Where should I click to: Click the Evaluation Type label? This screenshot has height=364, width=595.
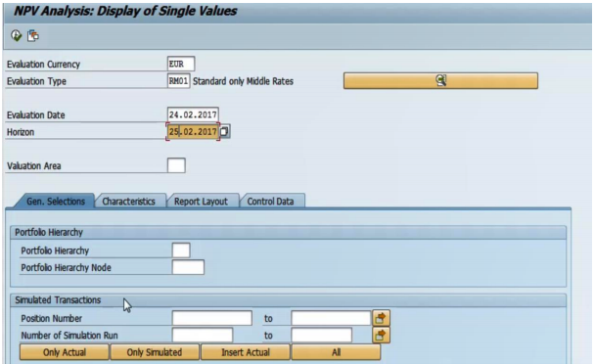[x=36, y=81]
